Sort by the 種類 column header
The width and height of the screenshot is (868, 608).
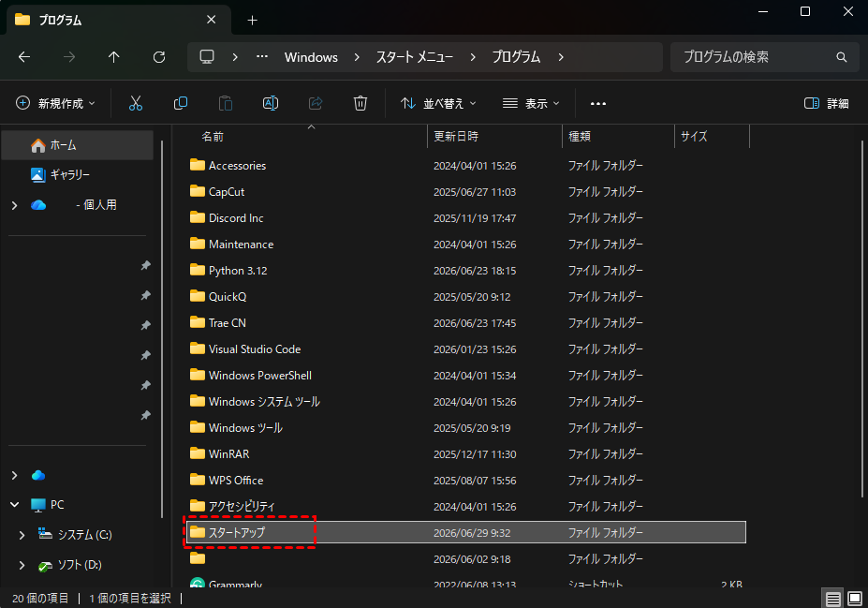point(580,137)
